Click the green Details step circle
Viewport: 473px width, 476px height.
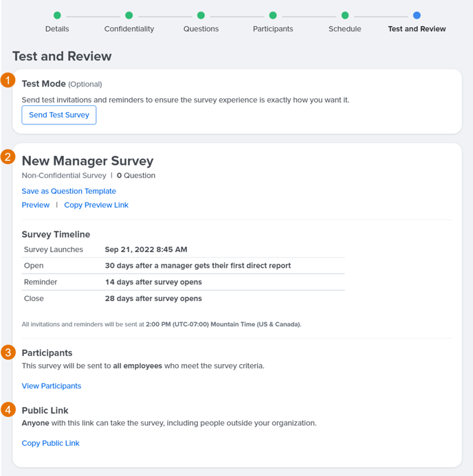tap(57, 15)
